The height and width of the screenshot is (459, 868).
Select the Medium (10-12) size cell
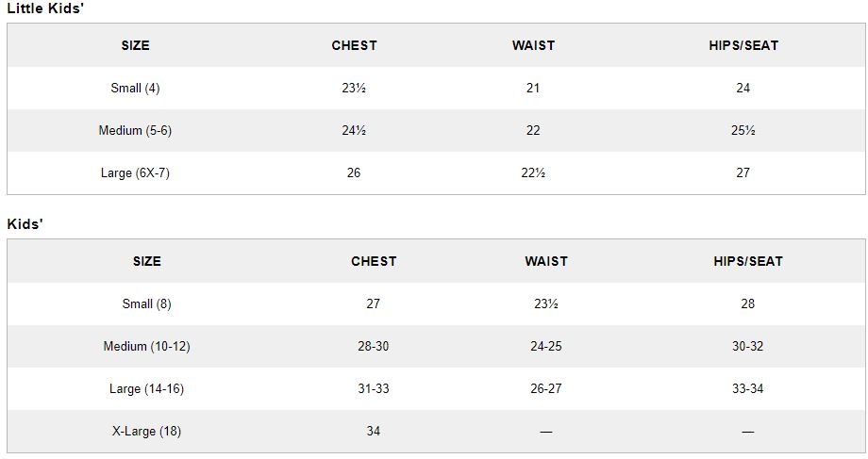(146, 347)
